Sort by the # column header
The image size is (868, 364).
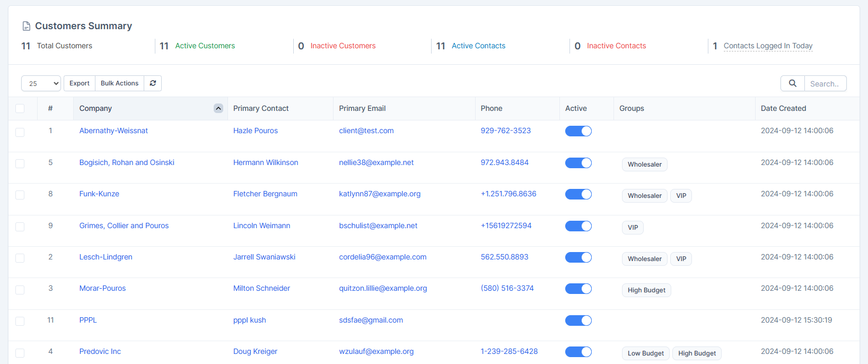click(x=50, y=108)
